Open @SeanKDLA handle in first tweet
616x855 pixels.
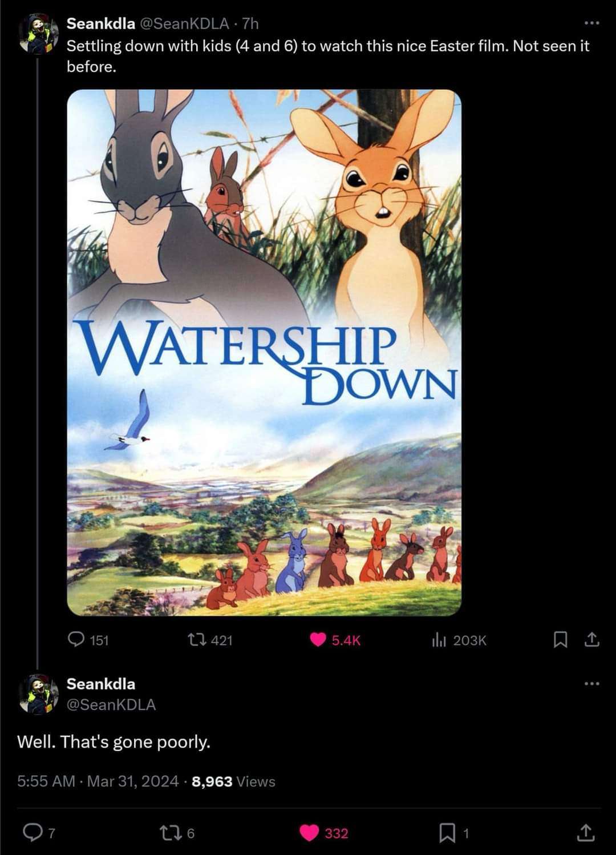[184, 23]
